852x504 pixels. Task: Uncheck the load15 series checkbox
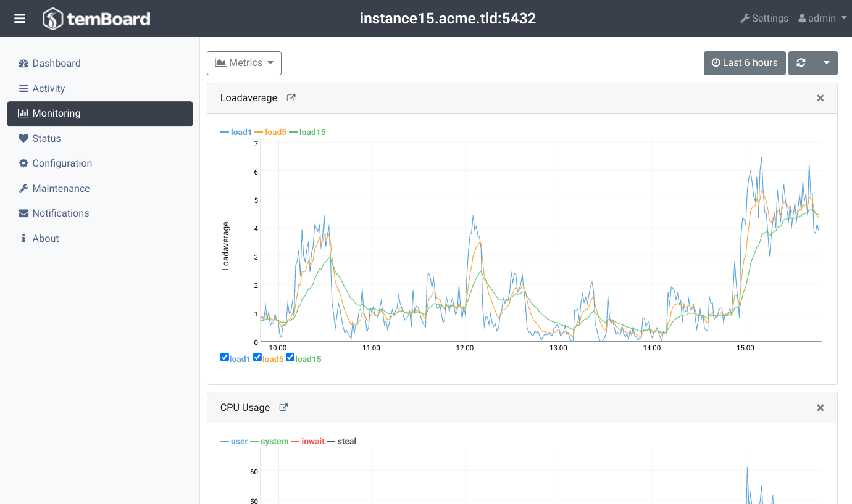(290, 357)
